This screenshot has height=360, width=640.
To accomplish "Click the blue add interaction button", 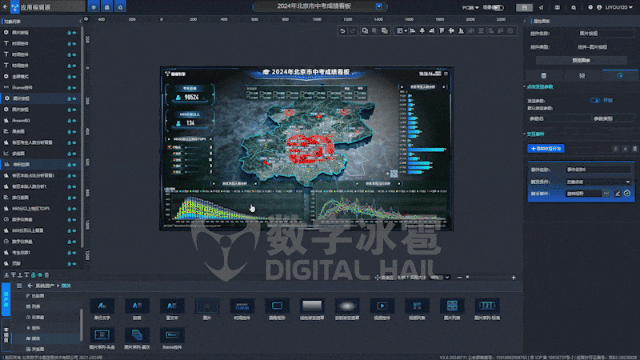I will coord(546,149).
